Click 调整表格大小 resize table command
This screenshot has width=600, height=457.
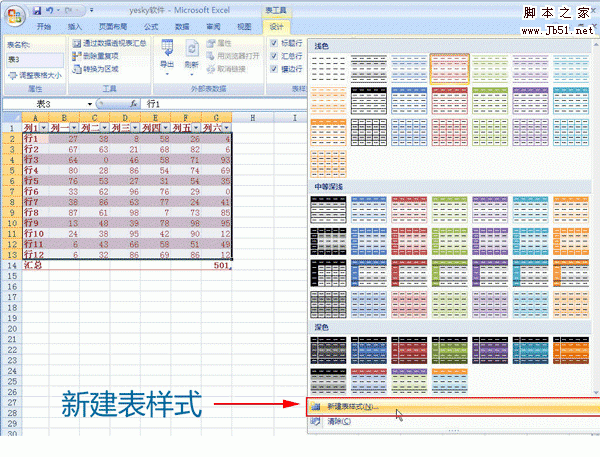[35, 75]
